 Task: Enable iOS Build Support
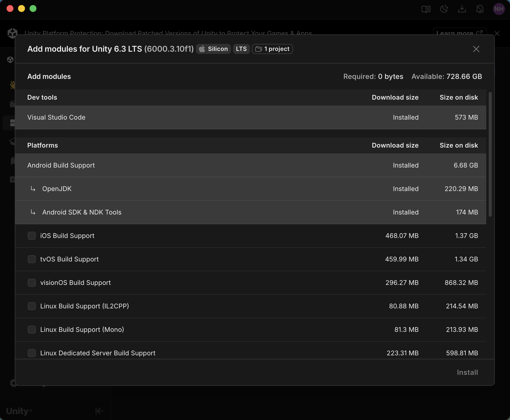click(32, 236)
